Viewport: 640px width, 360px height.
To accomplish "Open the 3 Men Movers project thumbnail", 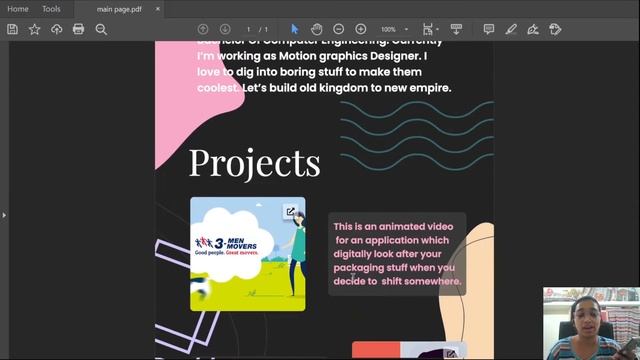I will (x=248, y=254).
